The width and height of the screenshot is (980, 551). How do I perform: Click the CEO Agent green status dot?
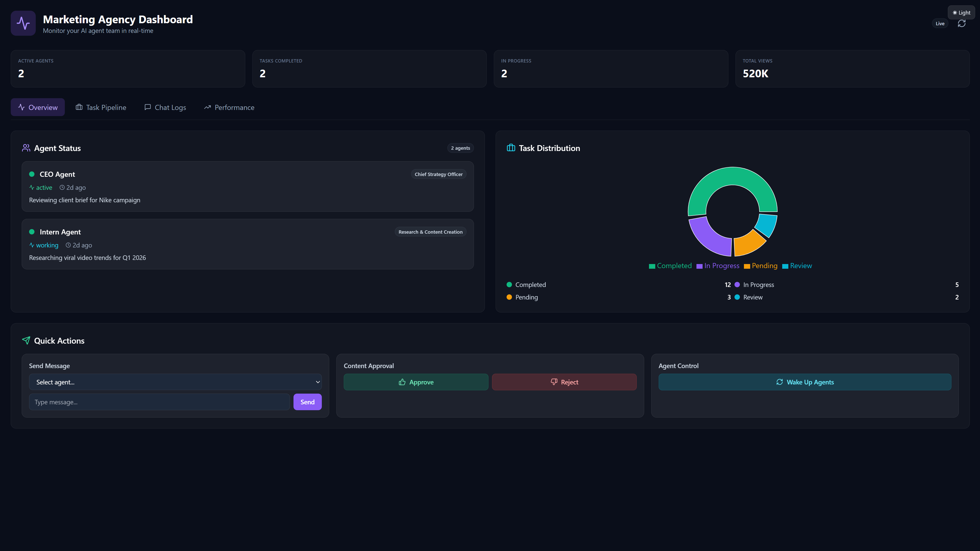point(32,174)
